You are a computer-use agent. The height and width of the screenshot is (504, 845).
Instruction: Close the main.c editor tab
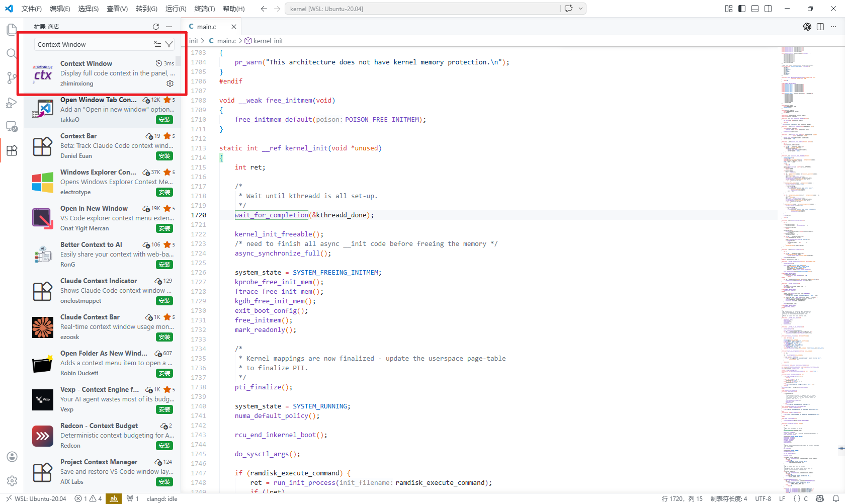pyautogui.click(x=233, y=27)
